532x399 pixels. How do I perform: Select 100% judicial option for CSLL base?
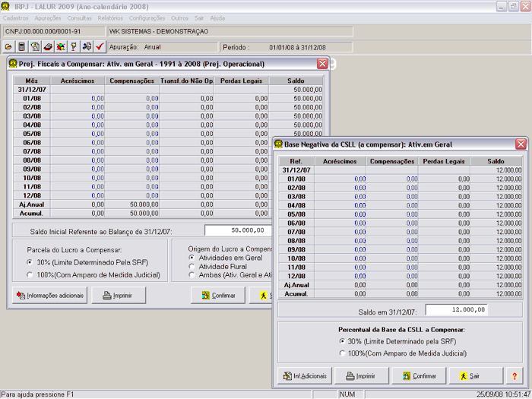342,353
